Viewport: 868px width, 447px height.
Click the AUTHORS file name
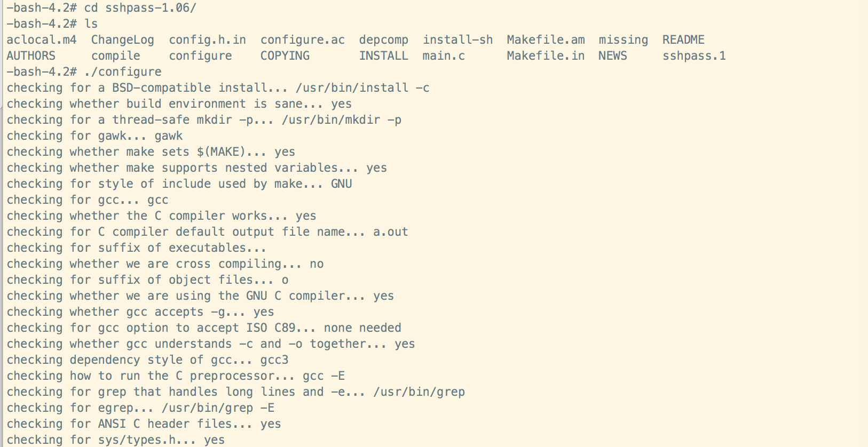click(x=31, y=56)
